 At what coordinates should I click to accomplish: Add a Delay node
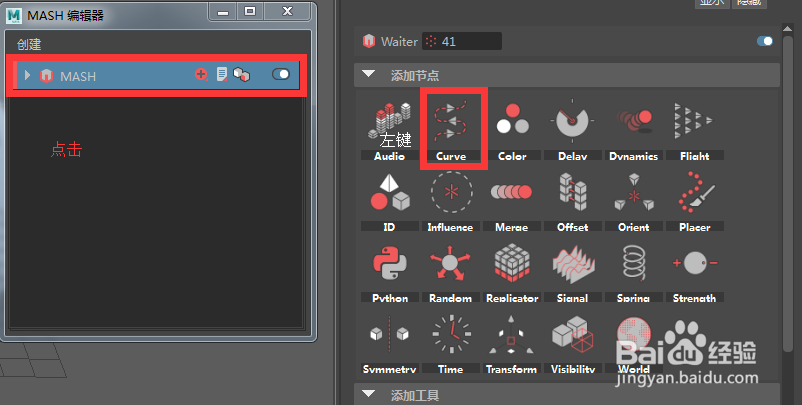[572, 129]
